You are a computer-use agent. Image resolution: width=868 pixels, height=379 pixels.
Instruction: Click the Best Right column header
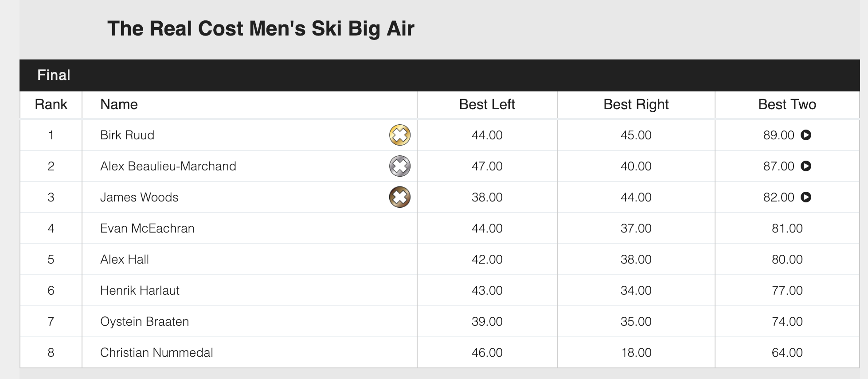(636, 104)
